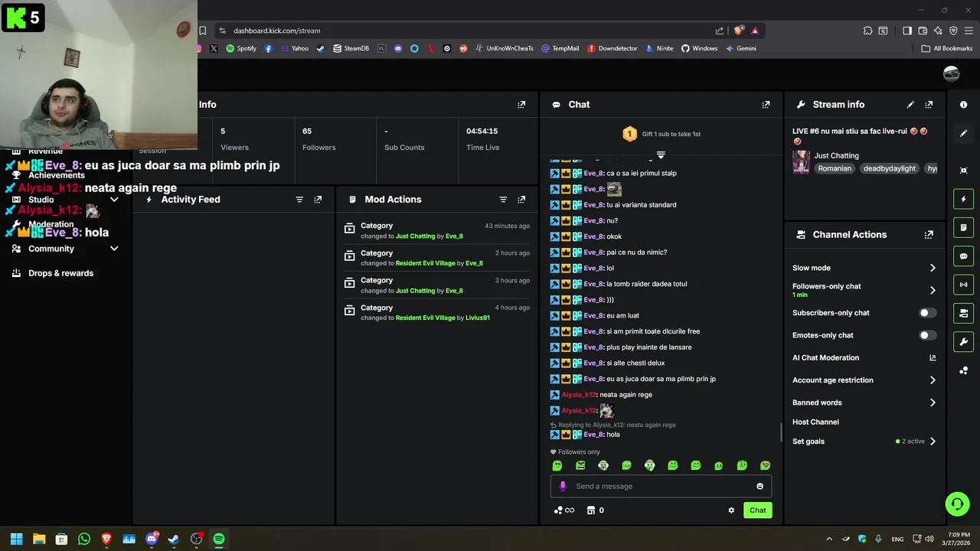
Task: Click the Romanian stream tag
Action: point(835,168)
